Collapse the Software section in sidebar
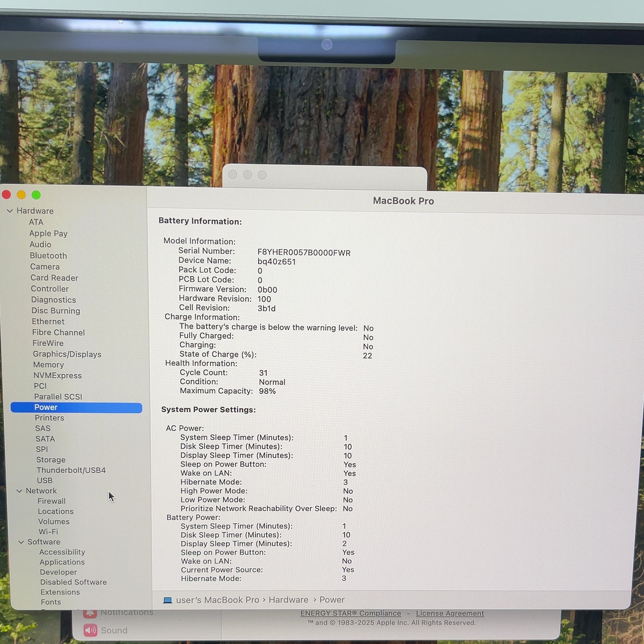This screenshot has width=644, height=644. (21, 542)
